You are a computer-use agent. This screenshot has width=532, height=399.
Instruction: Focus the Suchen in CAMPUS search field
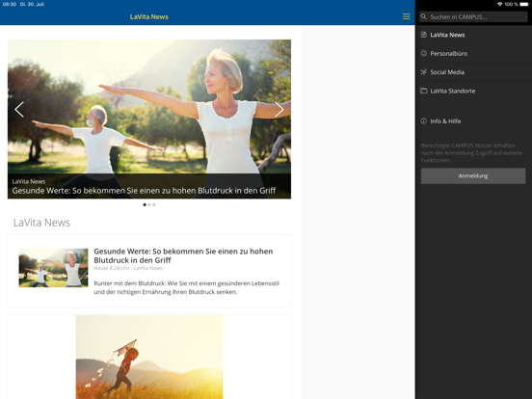[473, 16]
